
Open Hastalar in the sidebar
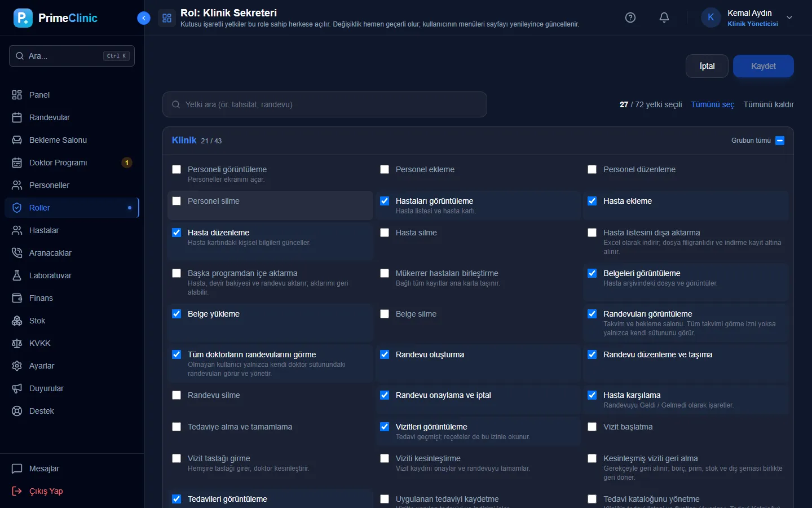72,230
